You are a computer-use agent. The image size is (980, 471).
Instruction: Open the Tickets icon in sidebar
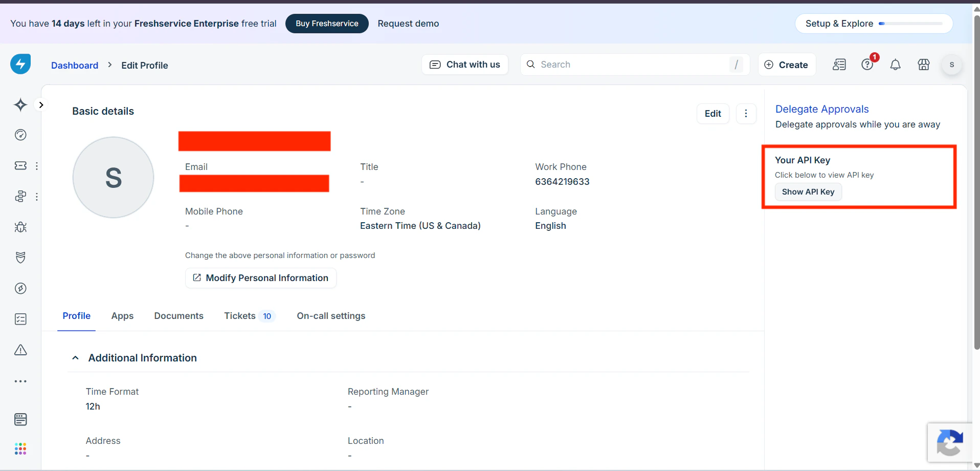(x=20, y=166)
